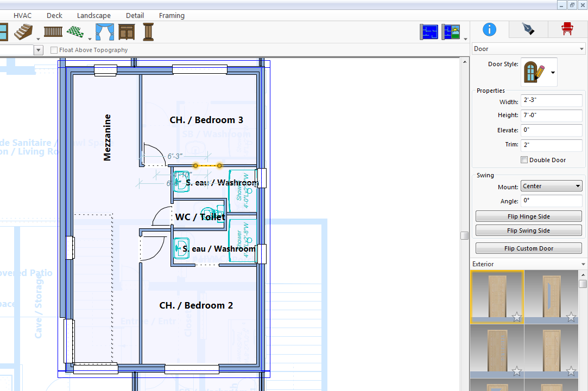The image size is (588, 391).
Task: Switch to 2D floor plan view
Action: [429, 31]
